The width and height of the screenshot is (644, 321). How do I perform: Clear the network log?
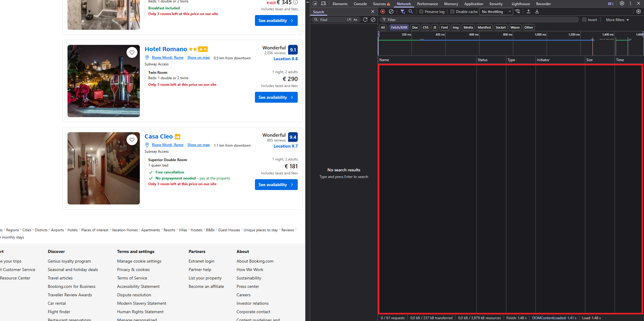[391, 11]
